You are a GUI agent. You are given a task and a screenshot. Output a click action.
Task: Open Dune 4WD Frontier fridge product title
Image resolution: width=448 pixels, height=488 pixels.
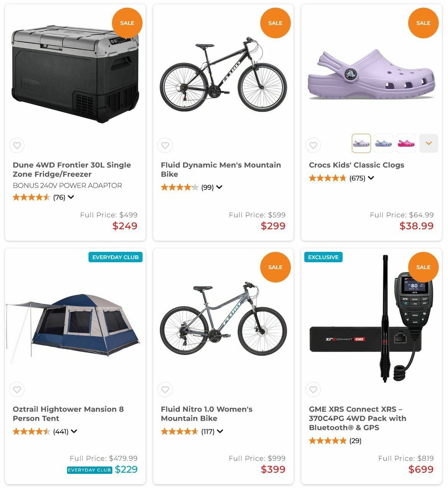72,169
